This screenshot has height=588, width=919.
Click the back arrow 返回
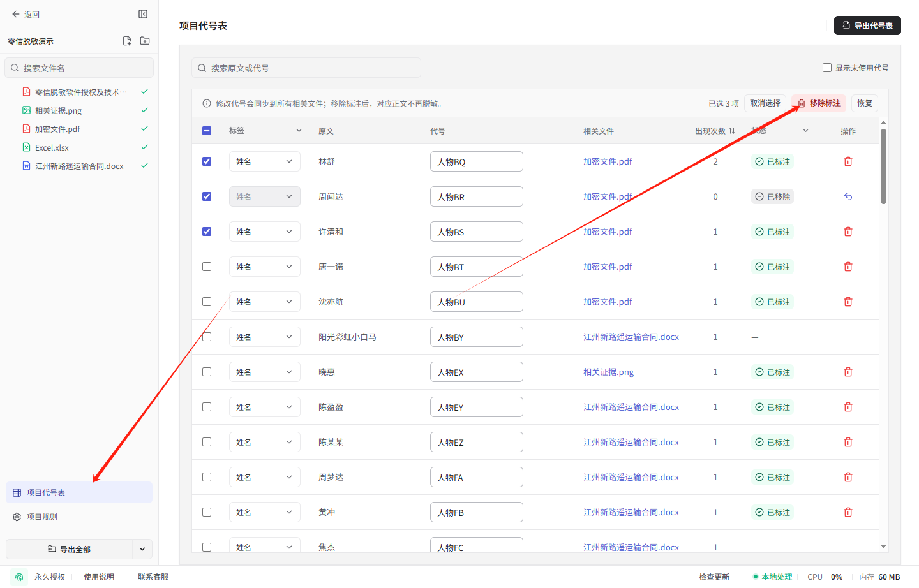tap(26, 14)
